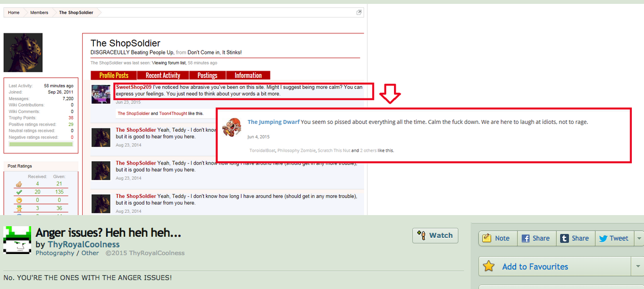The height and width of the screenshot is (289, 644).
Task: Click the green checkmark rating icon
Action: click(x=18, y=192)
